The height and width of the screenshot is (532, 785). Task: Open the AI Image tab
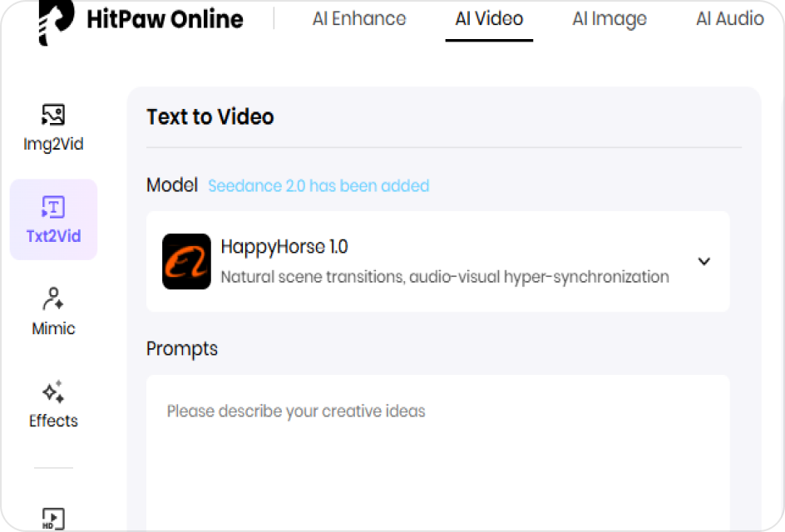[x=610, y=19]
